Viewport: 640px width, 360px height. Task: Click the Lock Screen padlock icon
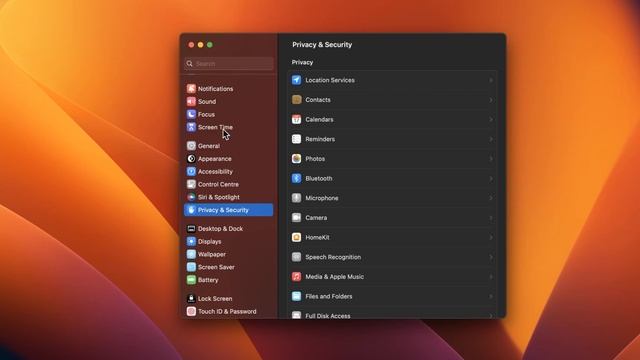(191, 299)
